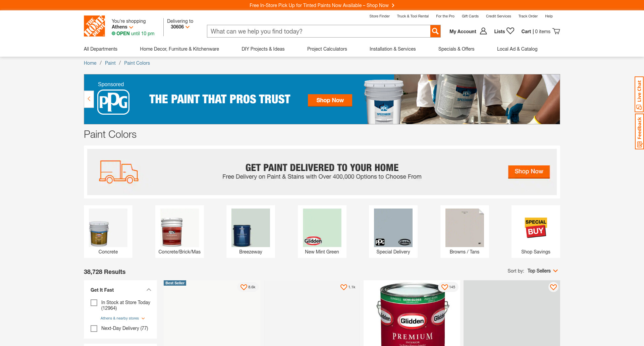
Task: Open the Sort by Top Sellers dropdown
Action: [x=542, y=271]
